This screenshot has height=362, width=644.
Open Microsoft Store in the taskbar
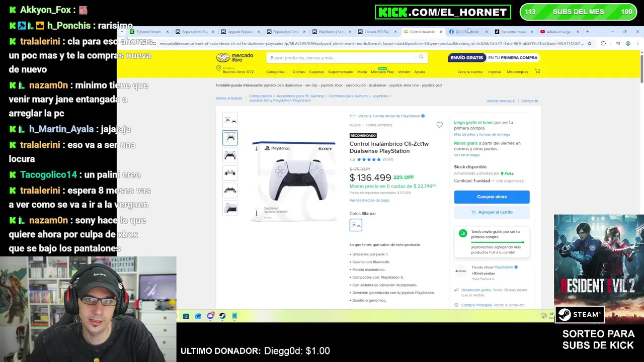[186, 316]
